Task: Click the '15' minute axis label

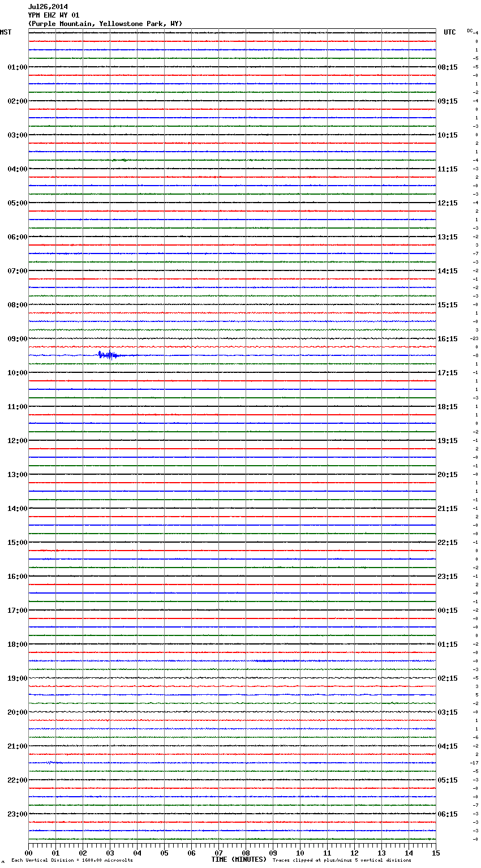Action: coord(436,853)
